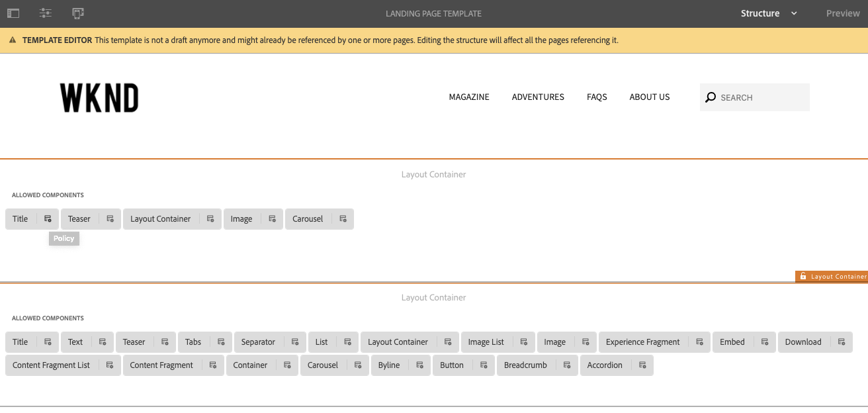This screenshot has height=413, width=868.
Task: Select the Experience Fragment component label
Action: coord(643,342)
